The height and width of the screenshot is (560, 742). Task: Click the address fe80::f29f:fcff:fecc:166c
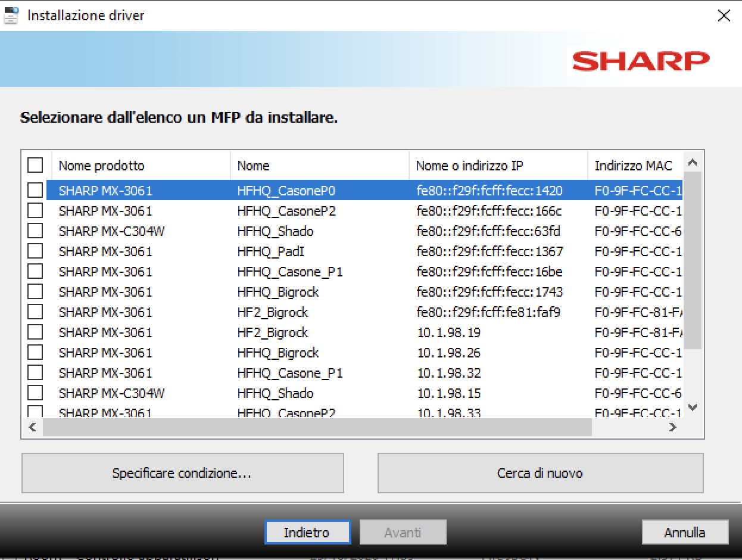point(489,211)
